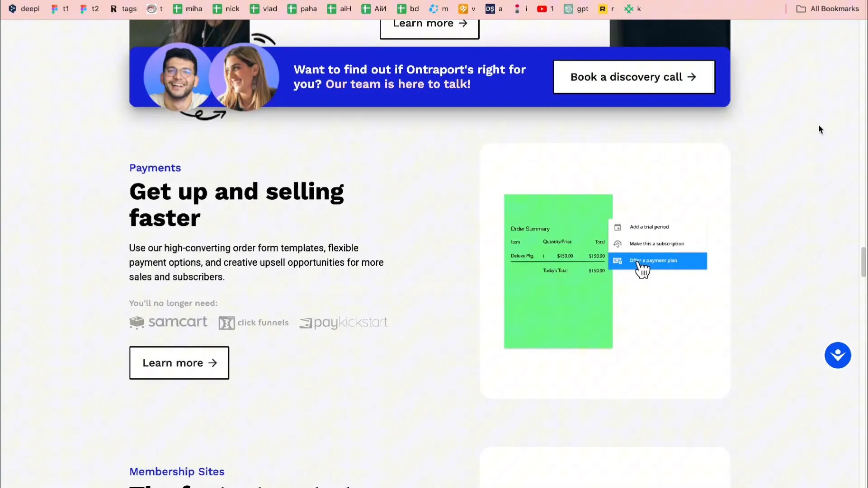
Task: Click Learn more for Payments section
Action: point(179,362)
